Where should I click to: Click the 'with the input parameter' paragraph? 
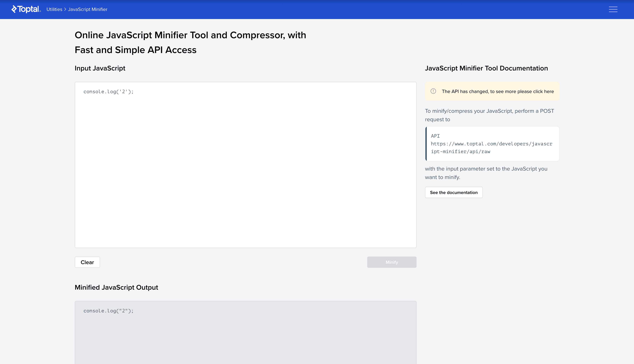pos(486,173)
